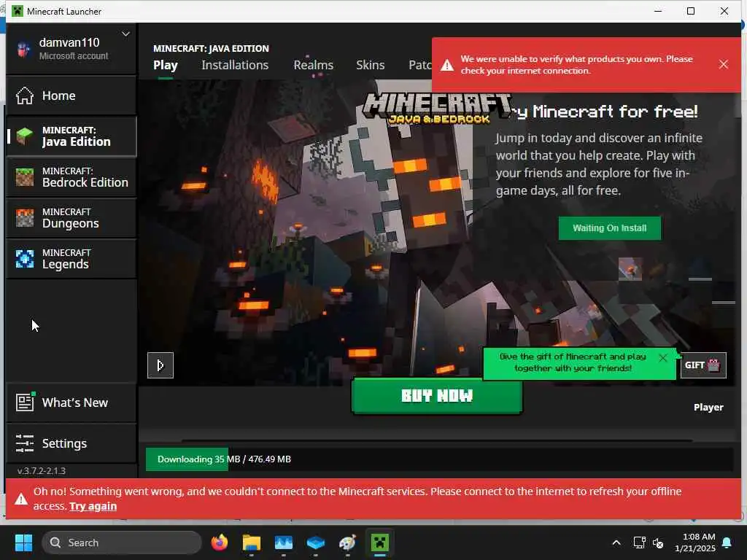Image resolution: width=747 pixels, height=560 pixels.
Task: Open the Home section in the sidebar
Action: click(71, 96)
